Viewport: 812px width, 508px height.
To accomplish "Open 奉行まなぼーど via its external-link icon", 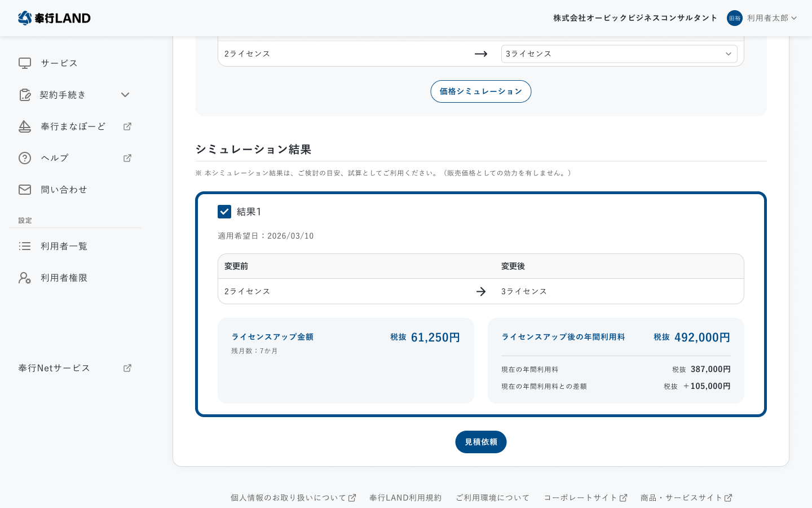I will (x=127, y=126).
